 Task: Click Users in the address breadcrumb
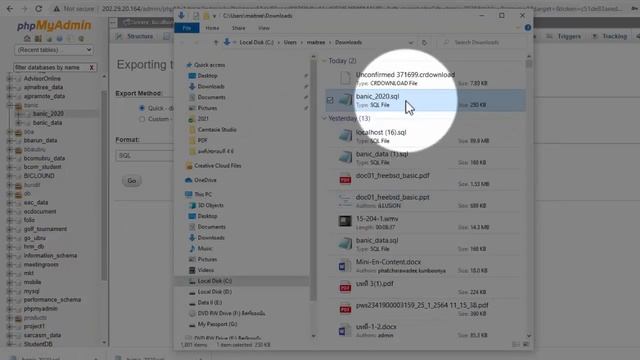pyautogui.click(x=290, y=42)
